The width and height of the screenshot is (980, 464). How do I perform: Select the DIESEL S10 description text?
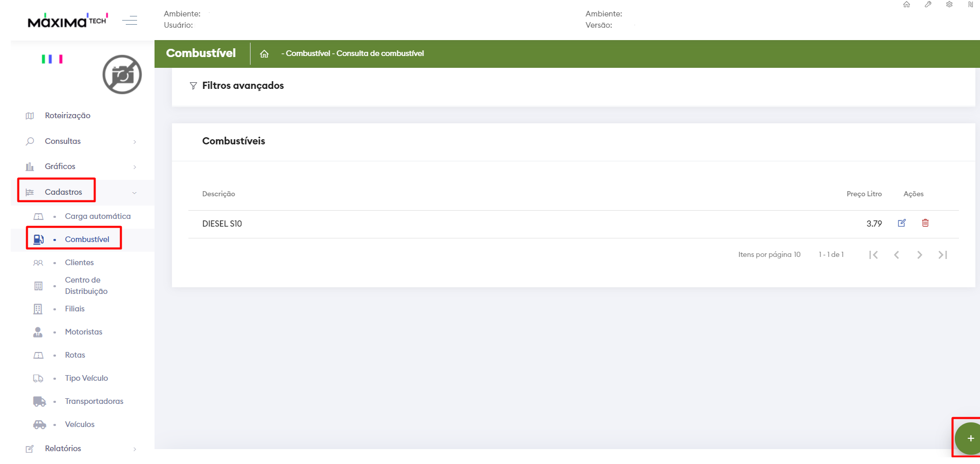coord(222,224)
